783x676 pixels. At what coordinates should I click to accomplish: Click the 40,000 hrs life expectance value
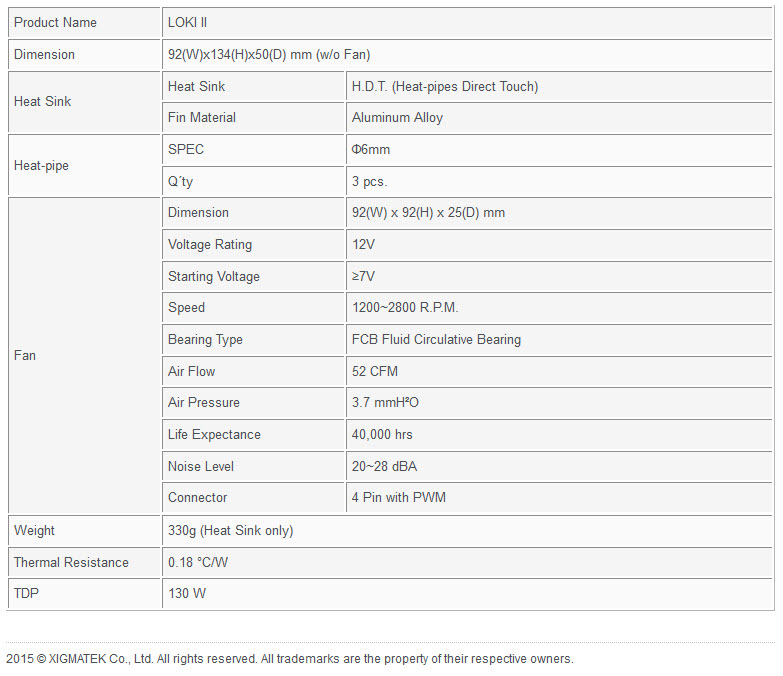click(x=382, y=434)
